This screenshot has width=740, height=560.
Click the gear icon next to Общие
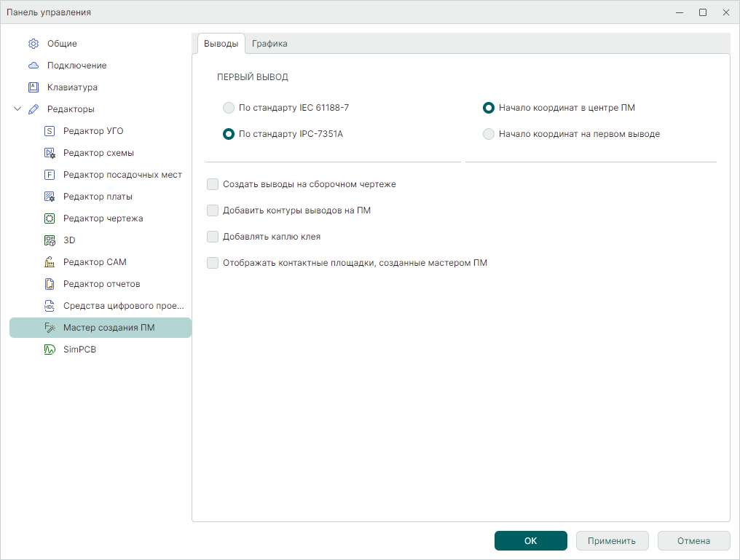[33, 44]
